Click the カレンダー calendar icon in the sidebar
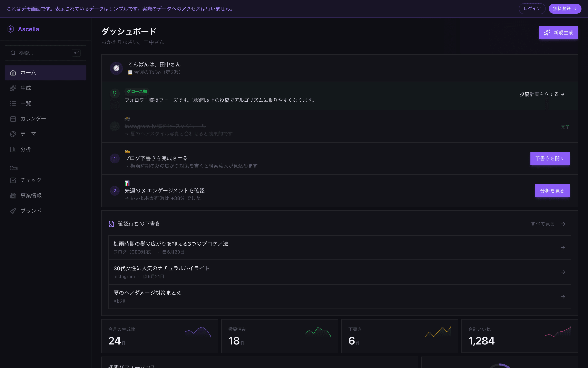Image resolution: width=588 pixels, height=368 pixels. tap(13, 119)
